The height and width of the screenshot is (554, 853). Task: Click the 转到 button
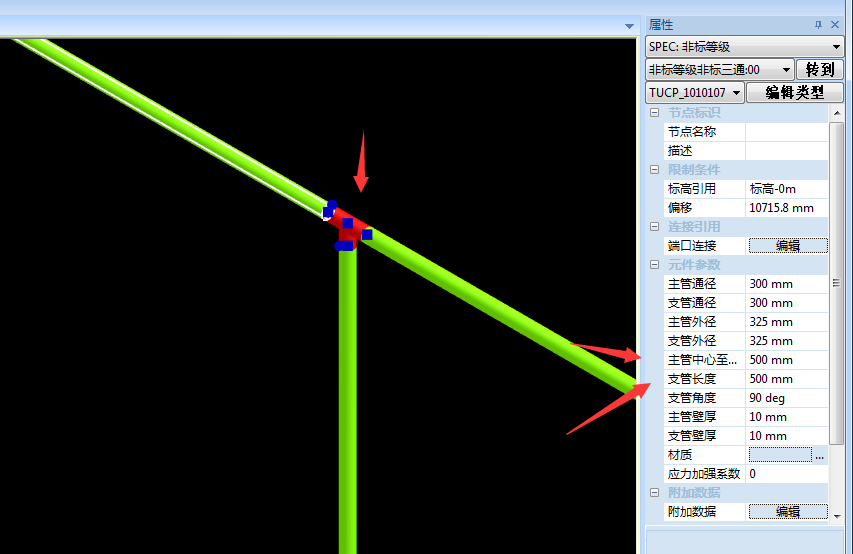(820, 70)
